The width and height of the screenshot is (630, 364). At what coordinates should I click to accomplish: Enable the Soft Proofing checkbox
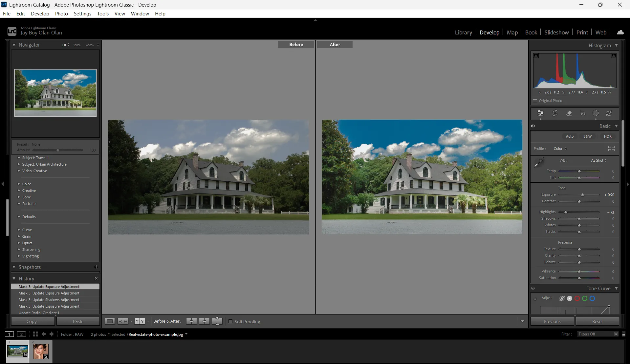coord(230,321)
